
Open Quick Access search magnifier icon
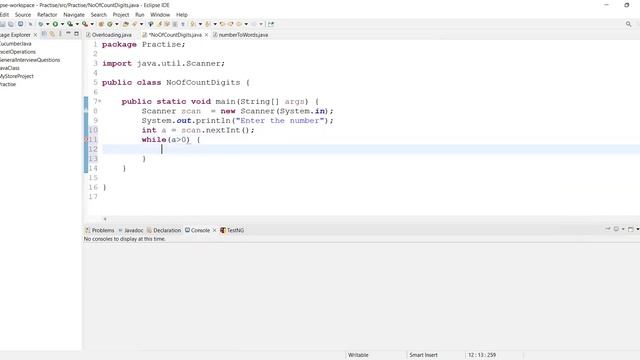point(629,24)
